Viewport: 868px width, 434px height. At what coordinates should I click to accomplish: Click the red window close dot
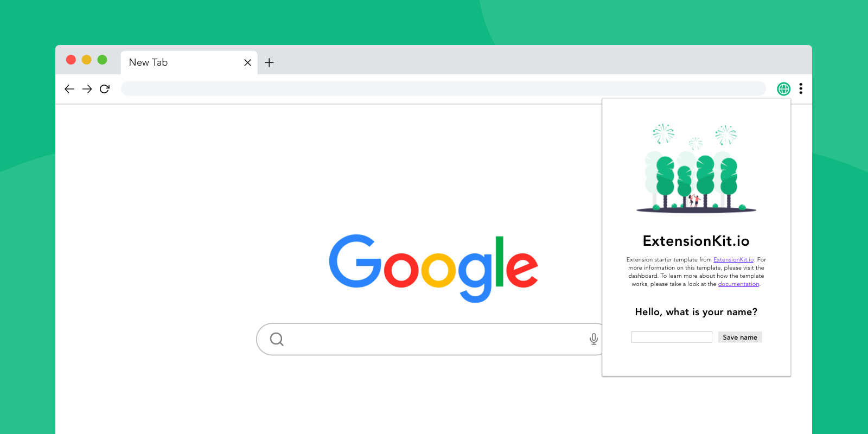tap(71, 60)
